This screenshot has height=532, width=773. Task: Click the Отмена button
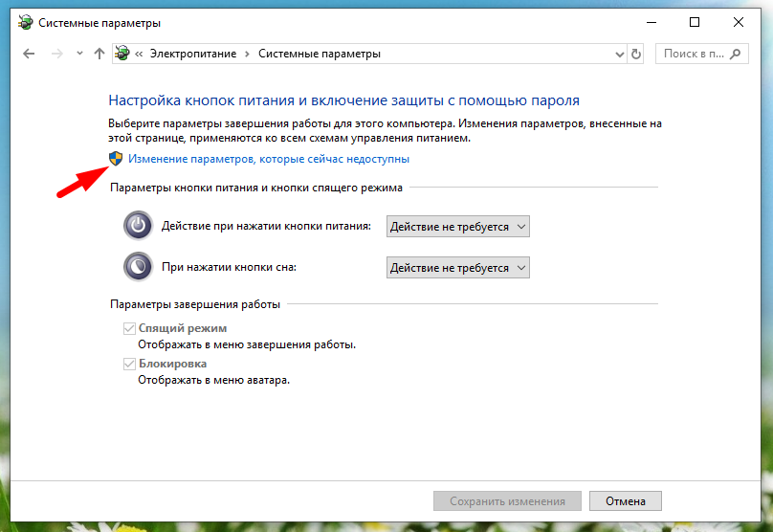coord(626,501)
